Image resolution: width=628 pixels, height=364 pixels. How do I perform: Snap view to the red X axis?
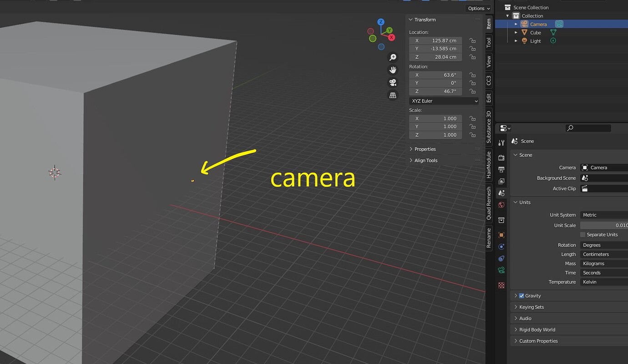(x=391, y=37)
